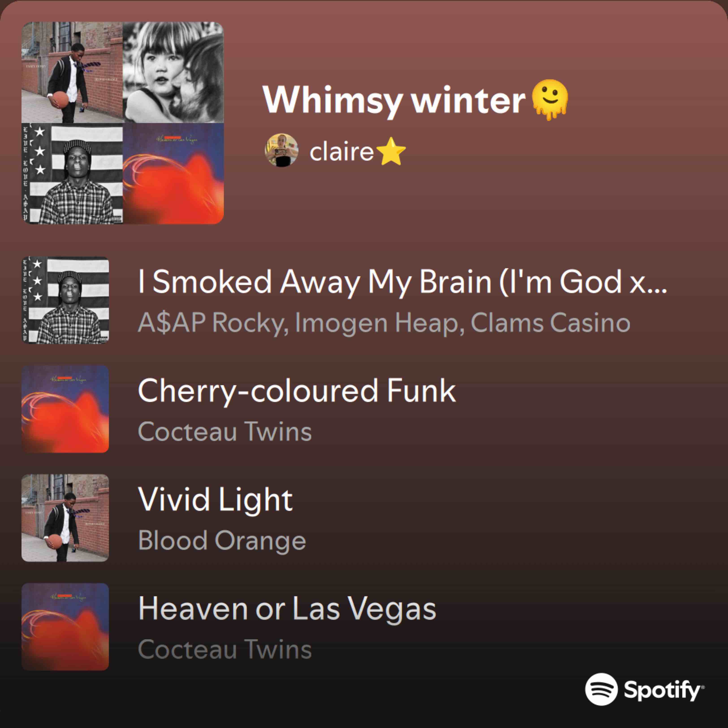Select the basketball album art in the collage
Screen dimensions: 728x728
point(72,72)
